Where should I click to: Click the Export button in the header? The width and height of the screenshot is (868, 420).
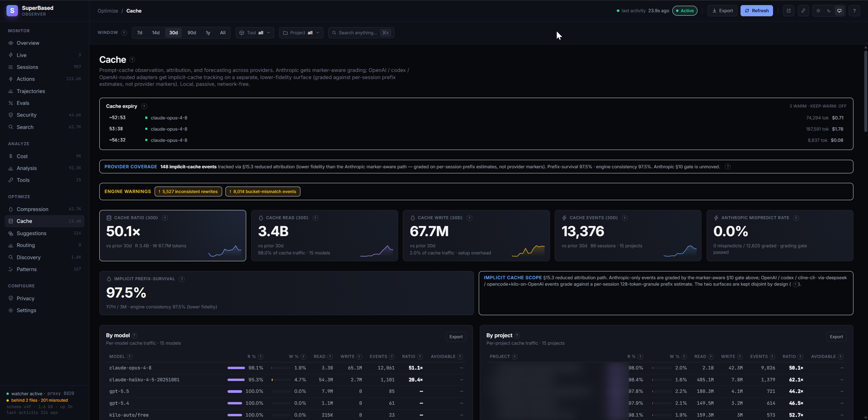723,11
